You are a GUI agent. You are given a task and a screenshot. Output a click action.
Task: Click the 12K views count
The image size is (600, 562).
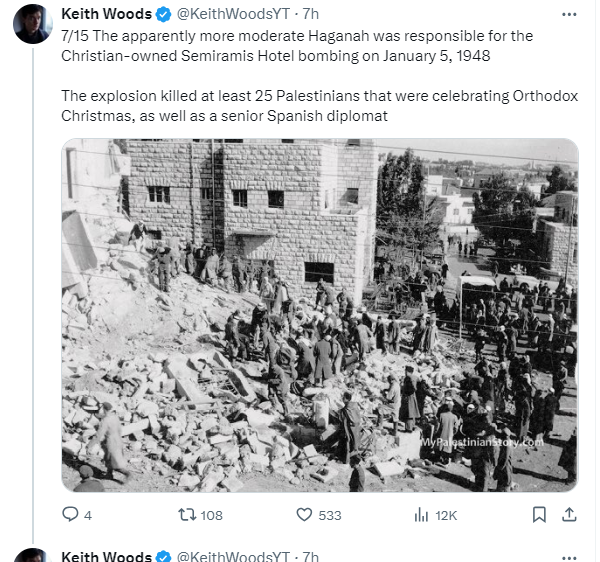pos(446,515)
